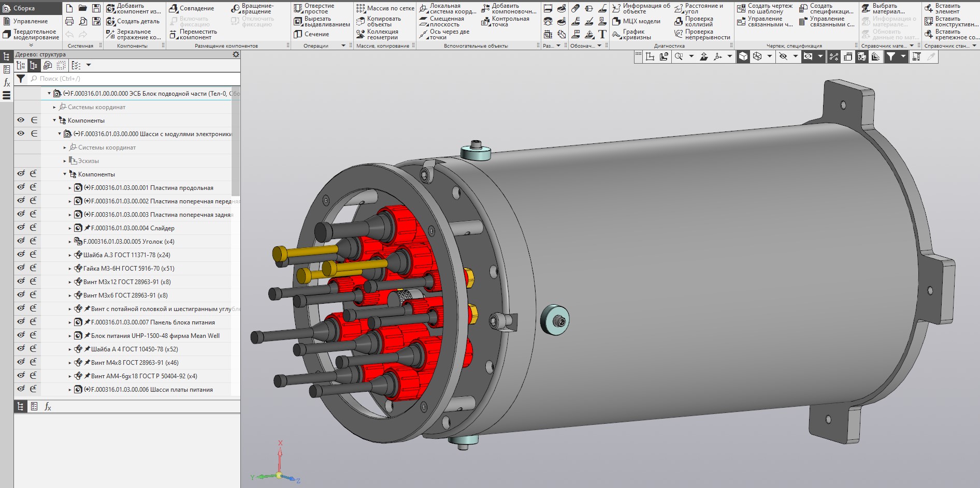This screenshot has height=488, width=980.
Task: Open the properties list tab in left sidebar
Action: tap(7, 69)
